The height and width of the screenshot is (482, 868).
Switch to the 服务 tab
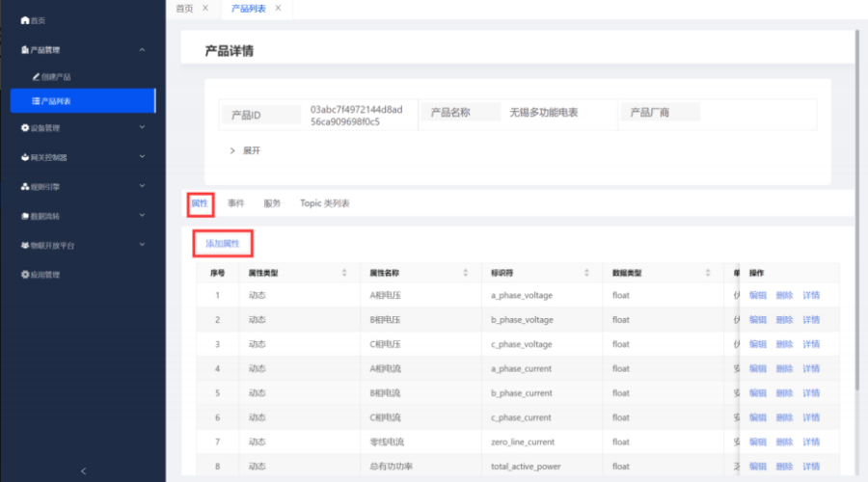(272, 203)
